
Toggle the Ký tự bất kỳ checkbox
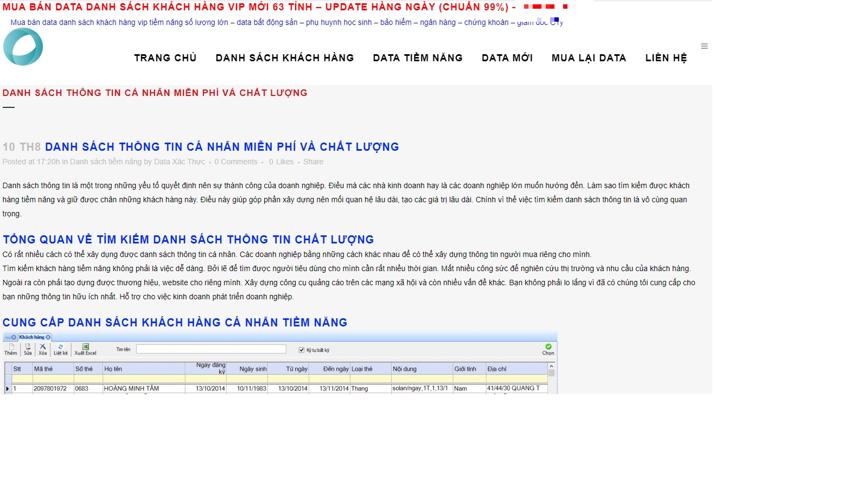(x=302, y=350)
